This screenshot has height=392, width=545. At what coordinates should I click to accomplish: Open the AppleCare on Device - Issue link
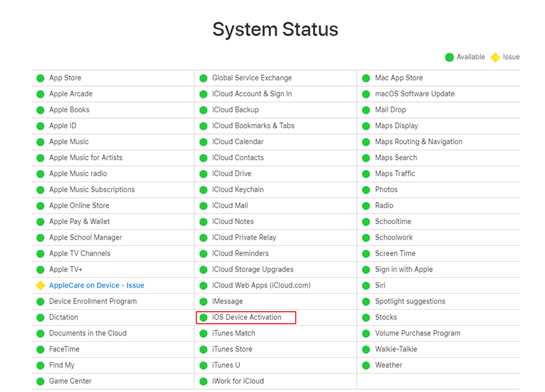(97, 286)
